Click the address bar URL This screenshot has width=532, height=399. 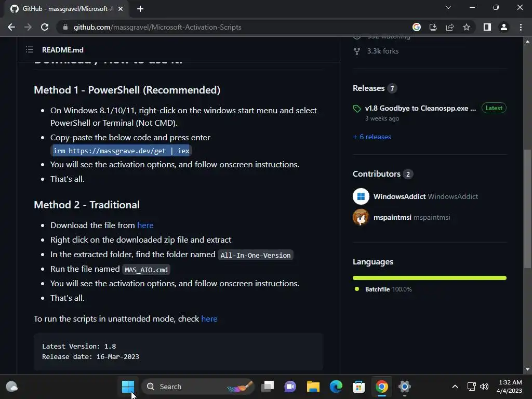(x=157, y=27)
